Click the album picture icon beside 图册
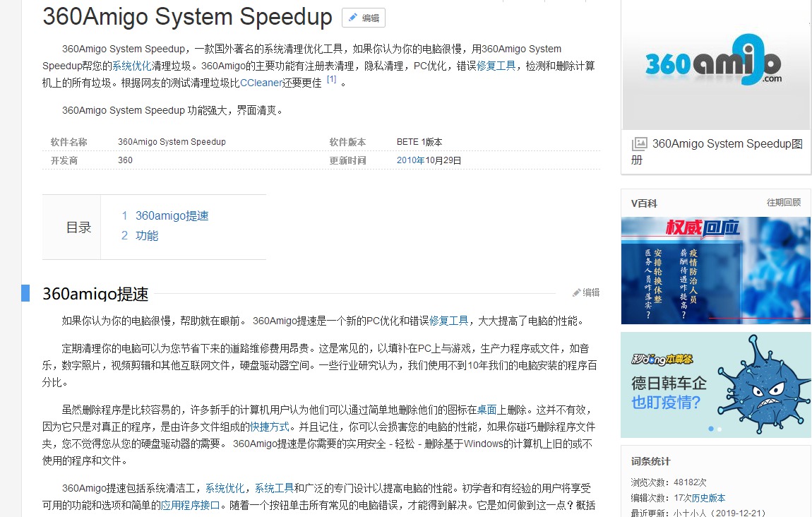 [x=639, y=143]
